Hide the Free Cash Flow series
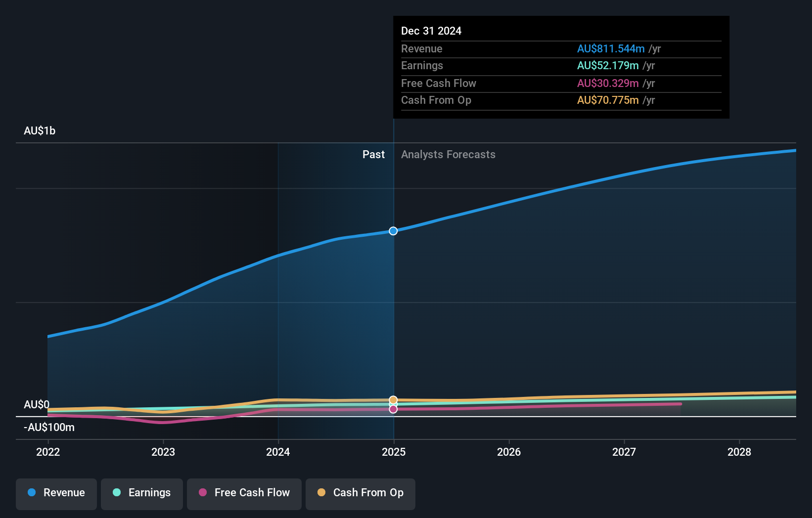 [x=244, y=493]
